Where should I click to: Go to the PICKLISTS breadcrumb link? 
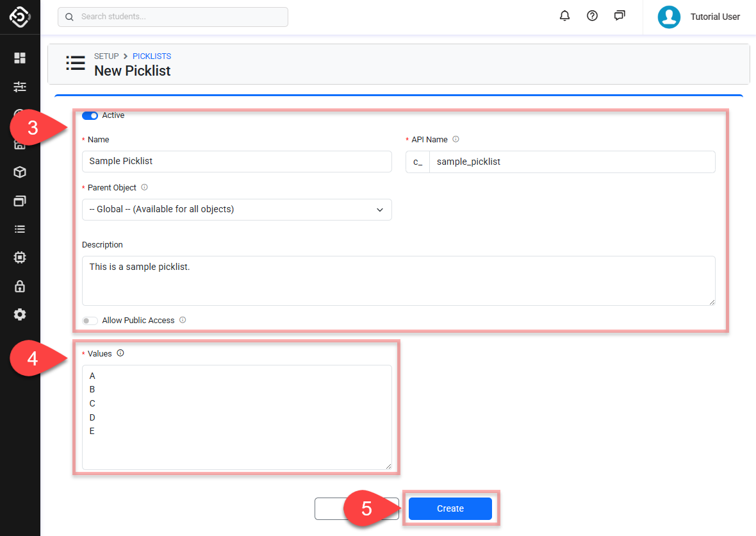pyautogui.click(x=152, y=56)
